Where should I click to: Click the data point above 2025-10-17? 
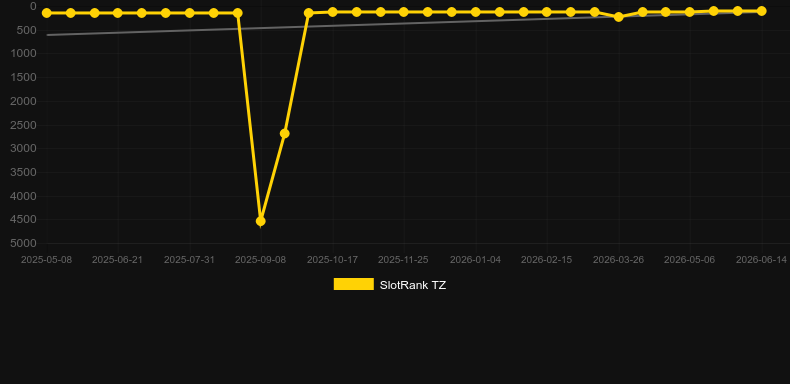tap(333, 12)
